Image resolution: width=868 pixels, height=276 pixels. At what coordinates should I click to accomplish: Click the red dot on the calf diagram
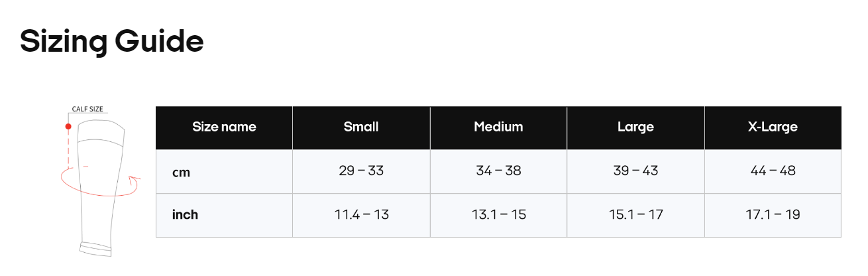[68, 125]
